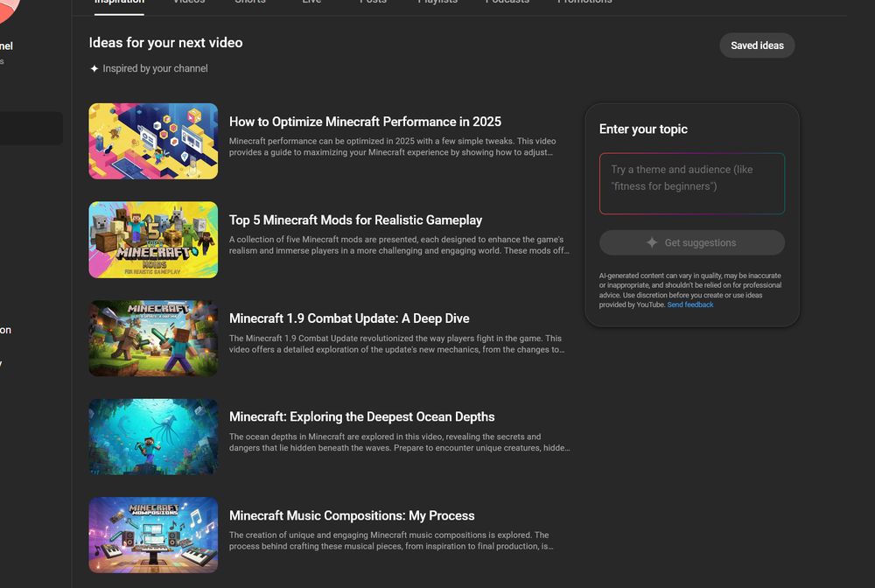The width and height of the screenshot is (875, 588).
Task: Click the topic input field
Action: tap(692, 184)
